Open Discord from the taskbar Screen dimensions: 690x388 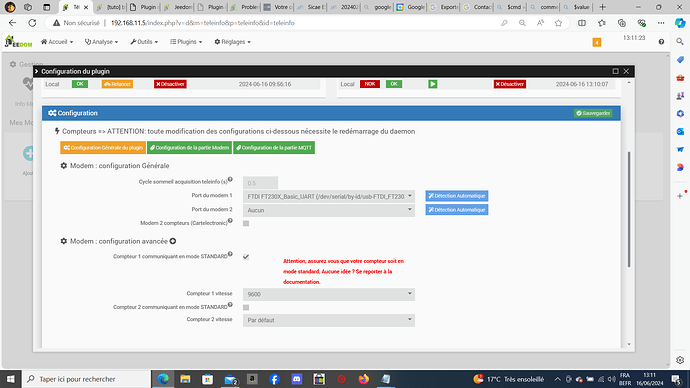click(x=297, y=379)
